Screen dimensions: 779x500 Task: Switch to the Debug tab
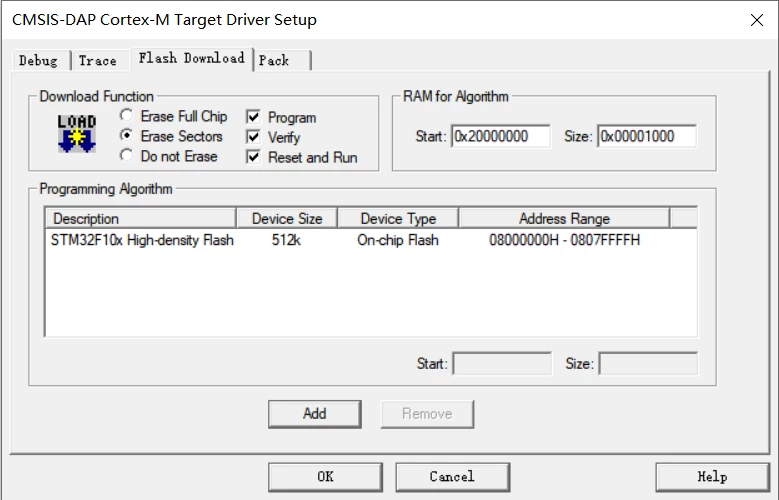(39, 61)
